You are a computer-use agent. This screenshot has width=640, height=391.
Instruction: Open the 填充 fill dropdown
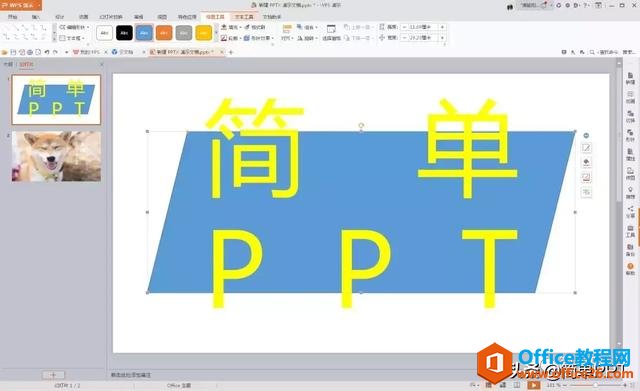click(x=231, y=27)
